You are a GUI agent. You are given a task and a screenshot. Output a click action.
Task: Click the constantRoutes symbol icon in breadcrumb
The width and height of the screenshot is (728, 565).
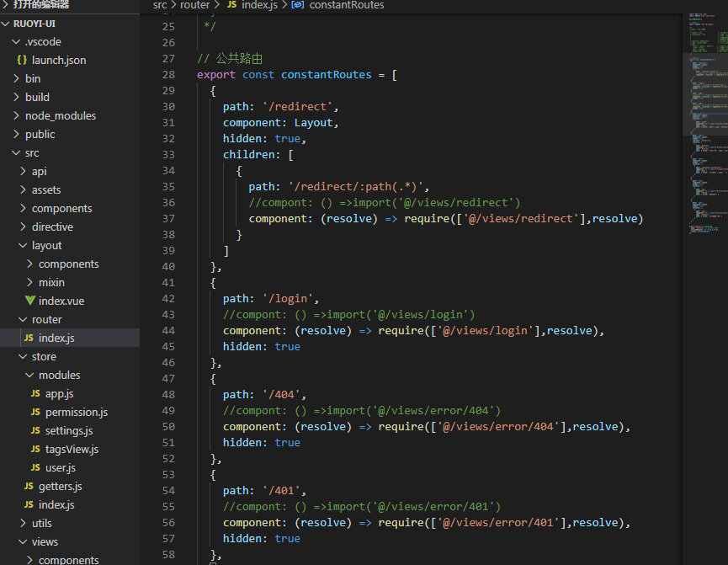[298, 5]
